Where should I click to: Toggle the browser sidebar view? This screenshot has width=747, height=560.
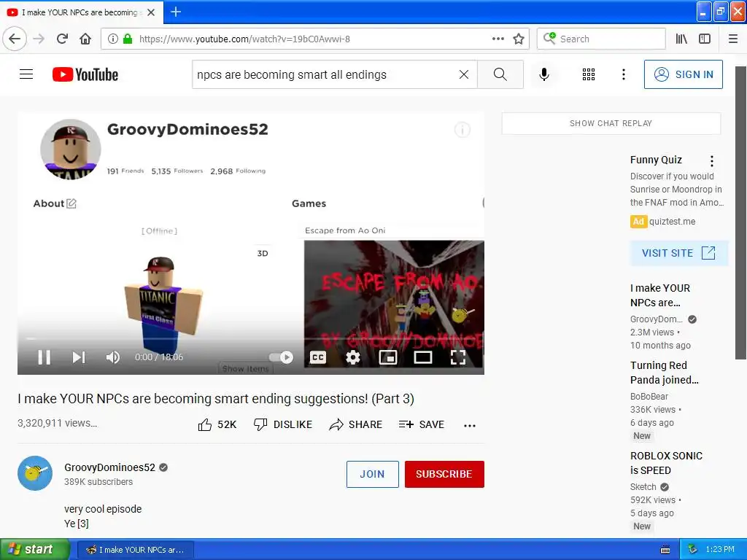[x=705, y=39]
